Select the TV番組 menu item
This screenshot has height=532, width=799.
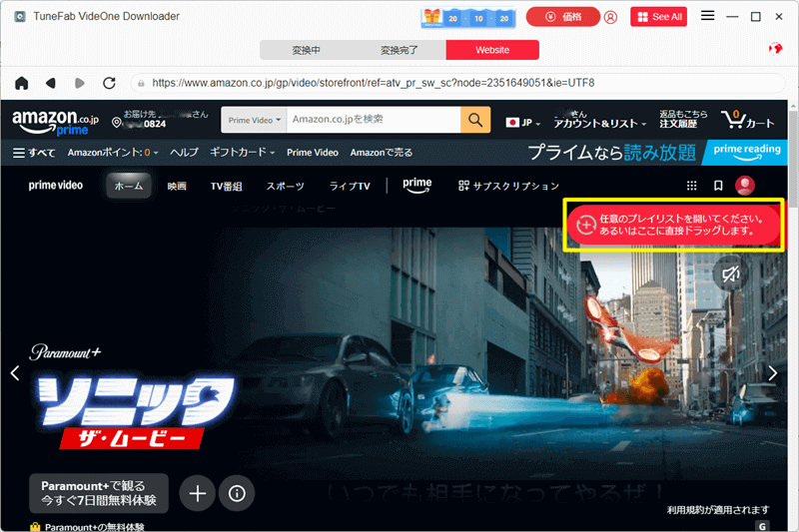[227, 187]
